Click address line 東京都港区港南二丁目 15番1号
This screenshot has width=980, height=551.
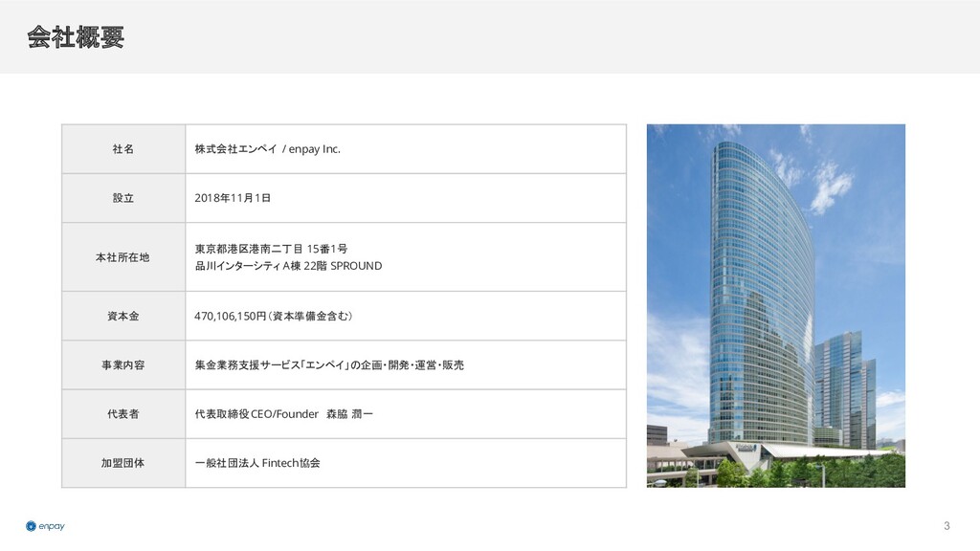271,249
